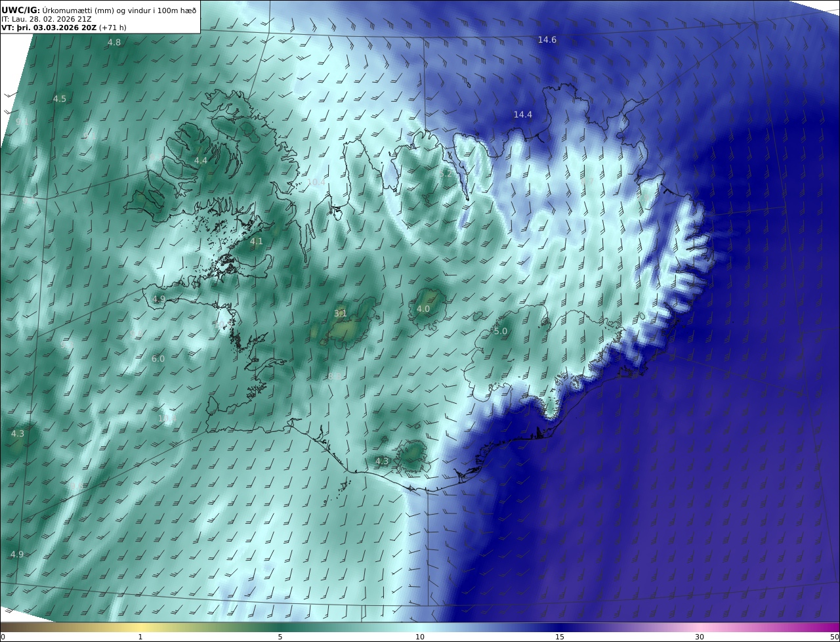840x642 pixels.
Task: Click the 14.4 value off the northeast coast
Action: (522, 115)
